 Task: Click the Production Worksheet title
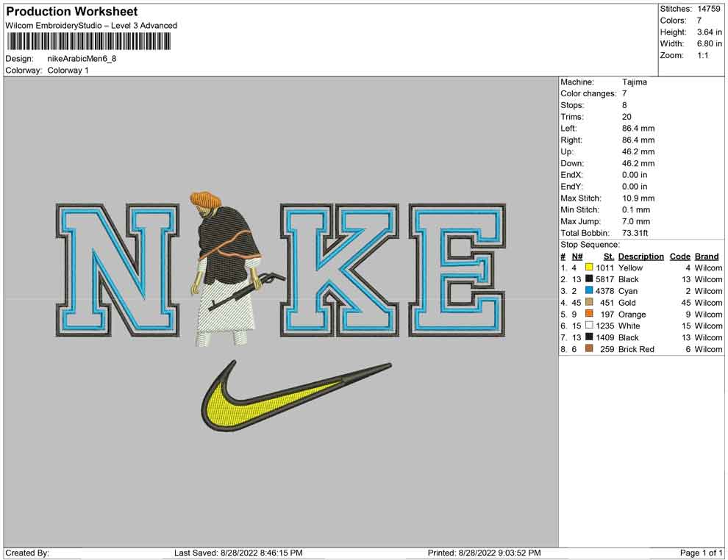click(x=71, y=12)
